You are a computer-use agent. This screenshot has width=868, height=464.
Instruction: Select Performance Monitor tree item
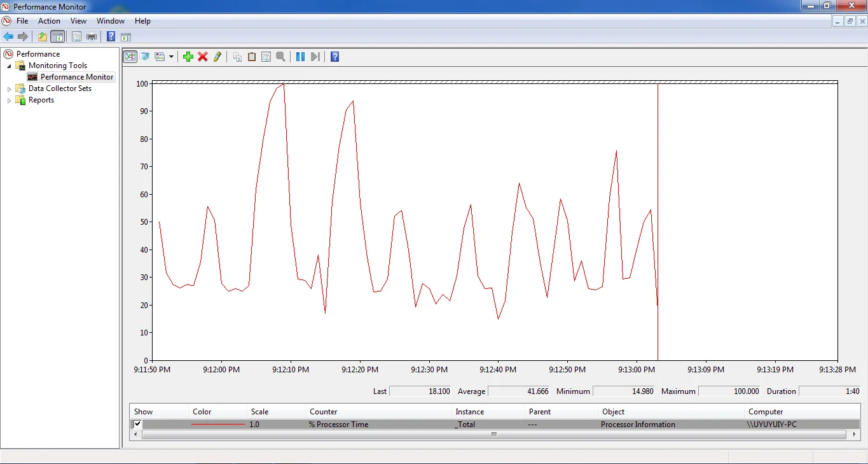77,77
